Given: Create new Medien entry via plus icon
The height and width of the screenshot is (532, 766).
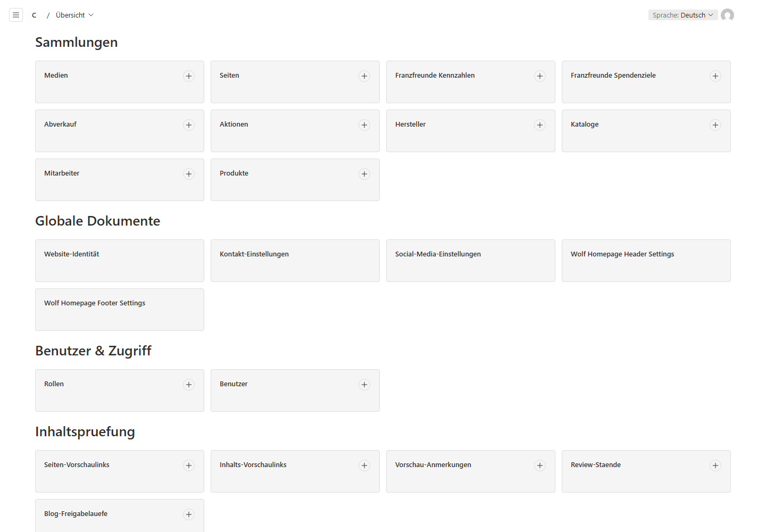Looking at the screenshot, I should pos(189,76).
